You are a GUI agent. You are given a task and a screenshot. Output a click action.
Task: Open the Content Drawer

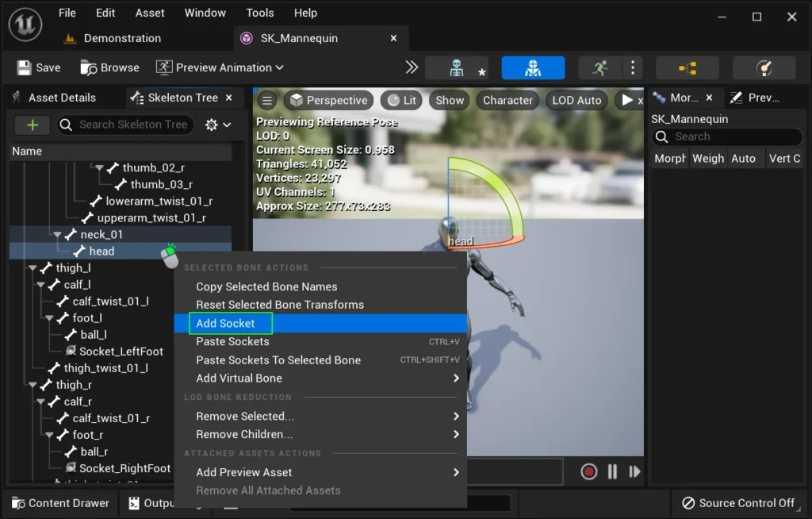(60, 503)
